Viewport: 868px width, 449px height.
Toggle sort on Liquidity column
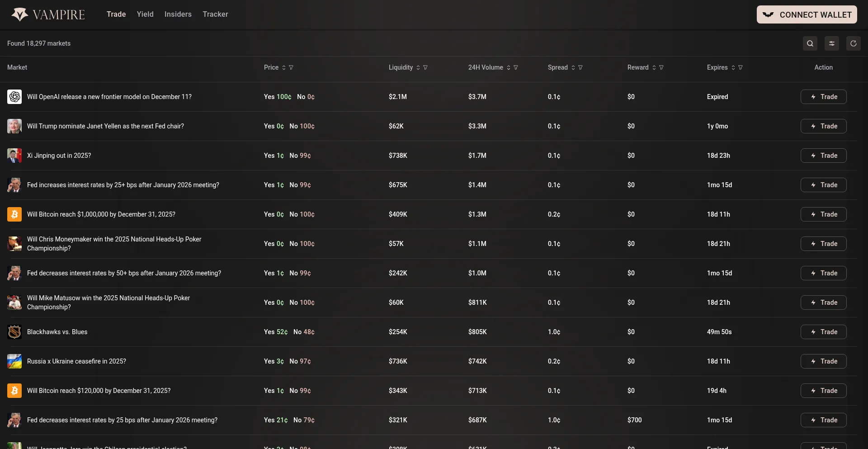point(418,68)
